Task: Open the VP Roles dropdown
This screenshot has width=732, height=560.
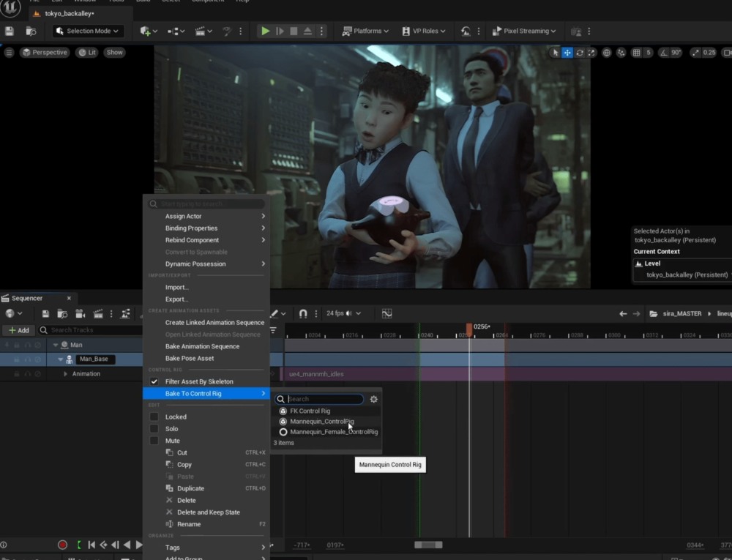Action: click(x=424, y=31)
